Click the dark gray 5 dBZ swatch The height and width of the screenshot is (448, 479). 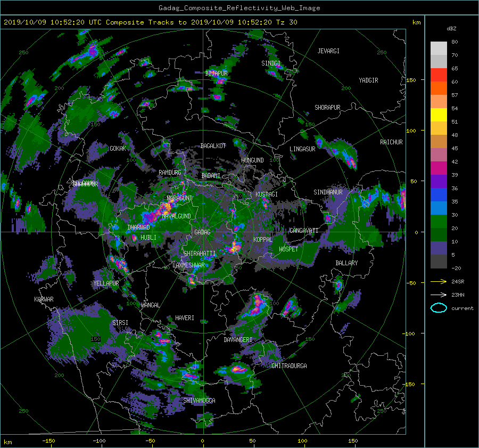(x=439, y=262)
